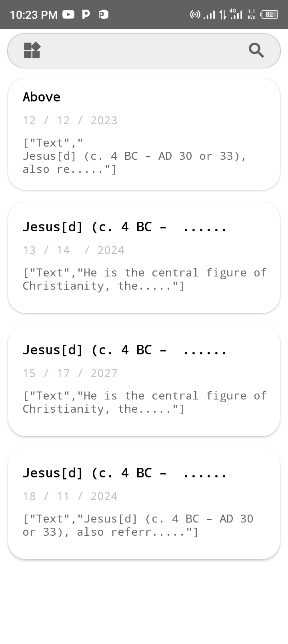The height and width of the screenshot is (644, 288).
Task: Open the widgets grid icon in search bar
Action: pyautogui.click(x=32, y=51)
